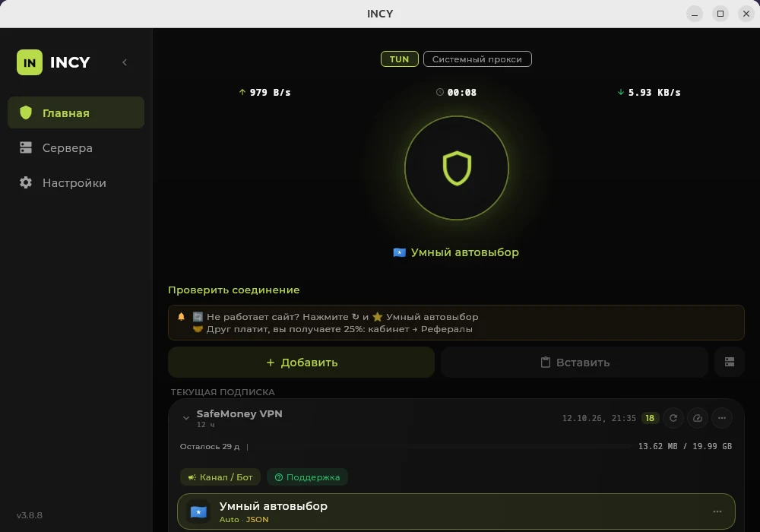The height and width of the screenshot is (532, 760).
Task: Click the server list icon button beside Вставить
Action: [x=730, y=362]
